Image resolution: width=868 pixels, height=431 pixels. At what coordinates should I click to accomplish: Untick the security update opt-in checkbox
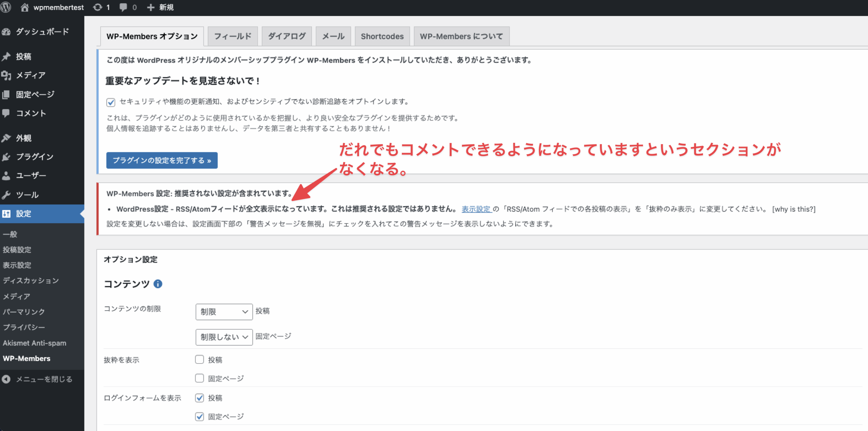[111, 102]
